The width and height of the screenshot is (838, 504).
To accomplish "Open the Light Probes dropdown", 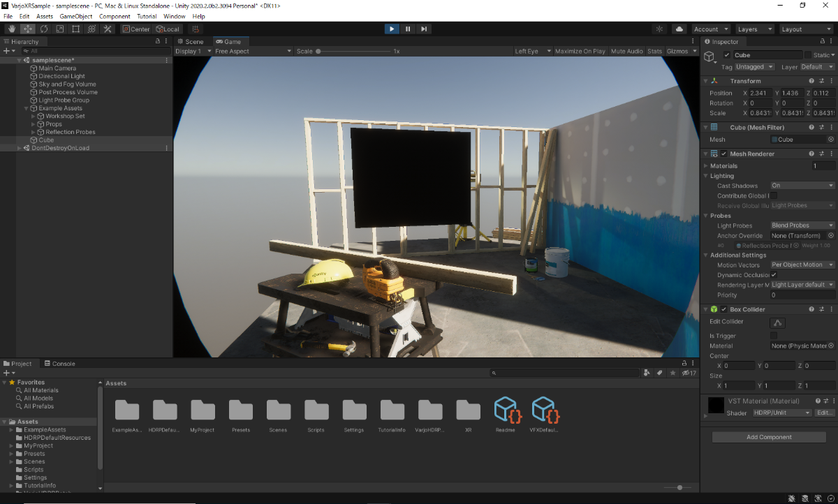I will click(x=802, y=225).
